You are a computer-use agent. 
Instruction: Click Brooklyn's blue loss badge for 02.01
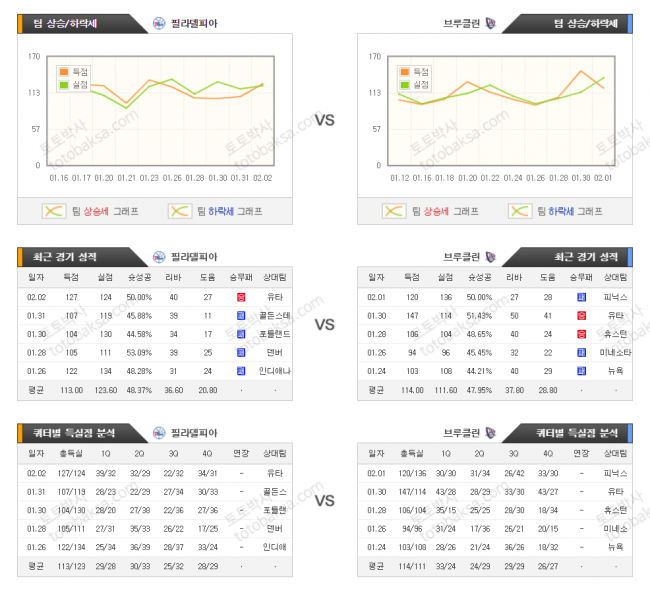581,298
